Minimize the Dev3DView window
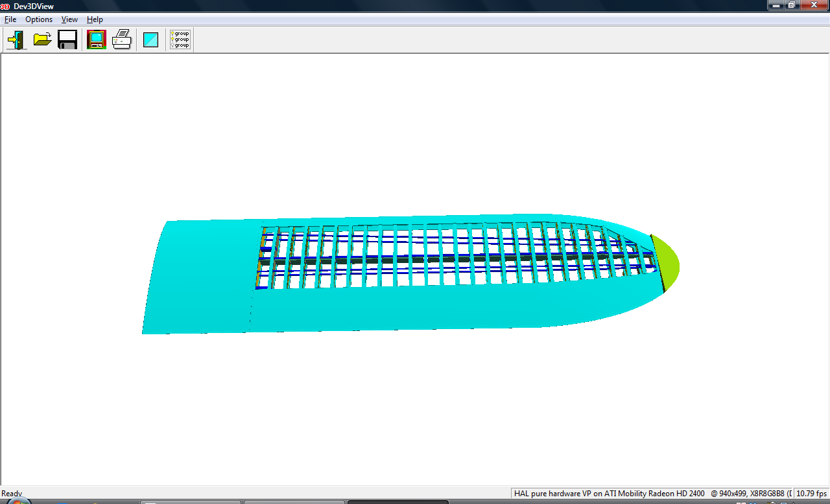This screenshot has width=830, height=504. click(776, 5)
